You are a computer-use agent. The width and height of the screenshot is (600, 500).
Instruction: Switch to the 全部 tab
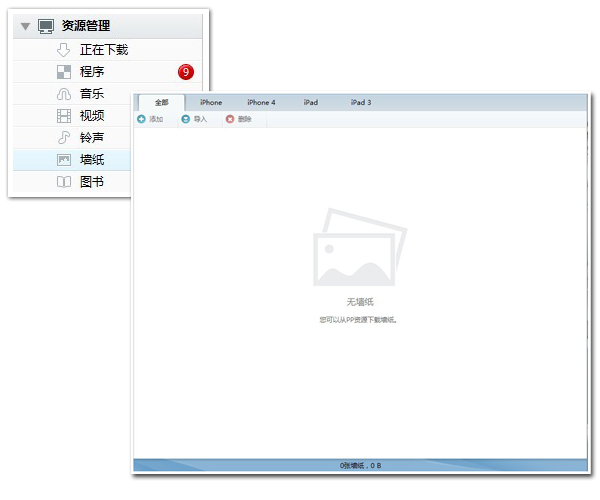[x=161, y=103]
